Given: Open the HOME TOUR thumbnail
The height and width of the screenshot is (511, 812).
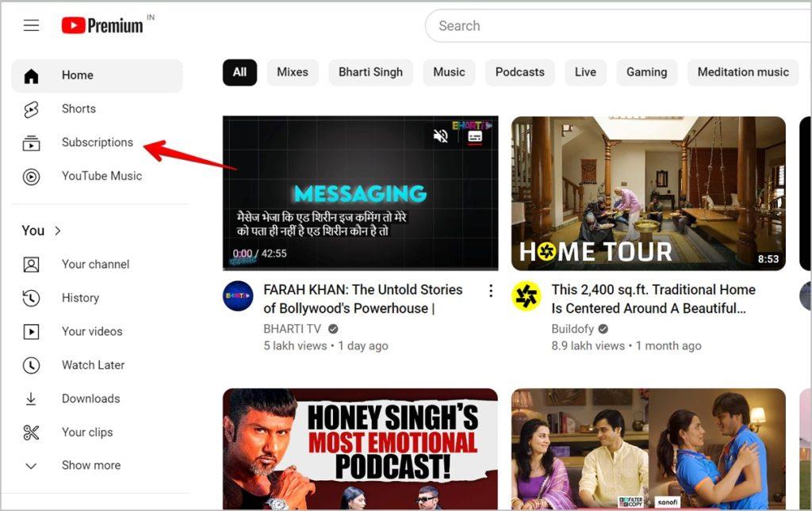Looking at the screenshot, I should [649, 193].
